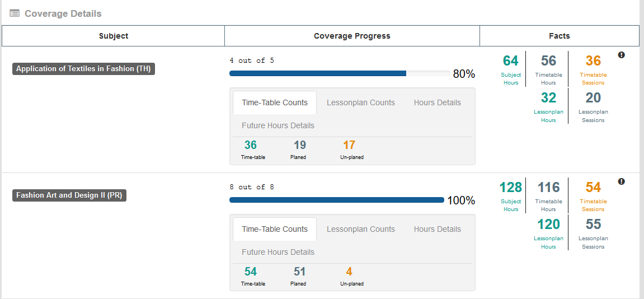
Task: Click the 64 Subject Hours fact
Action: pos(511,69)
